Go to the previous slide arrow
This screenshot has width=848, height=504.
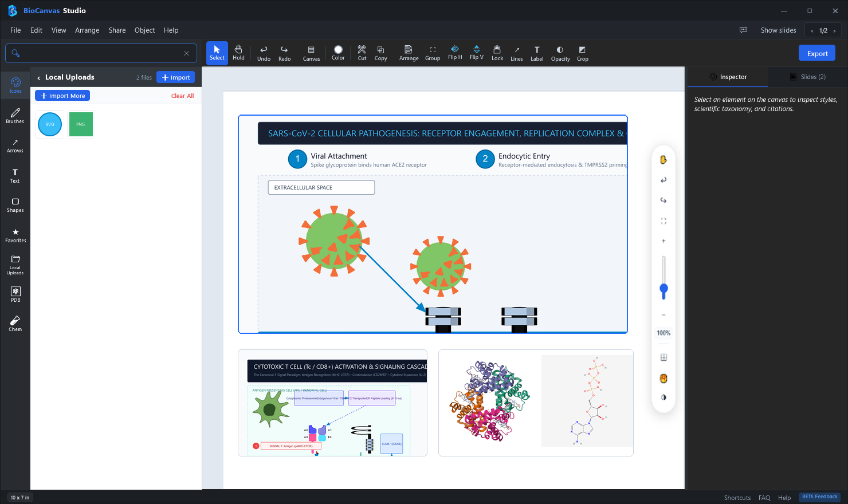pyautogui.click(x=812, y=31)
